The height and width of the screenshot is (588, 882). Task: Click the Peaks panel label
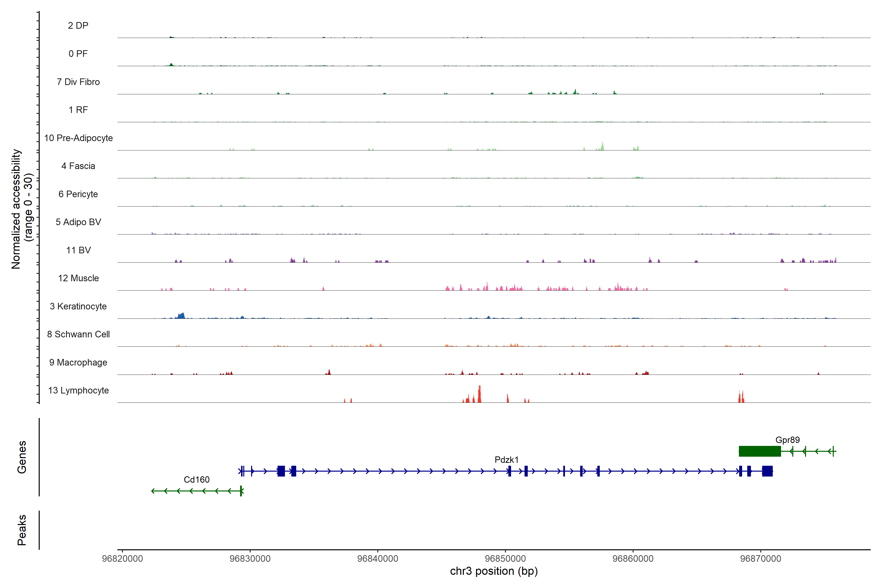(x=22, y=529)
